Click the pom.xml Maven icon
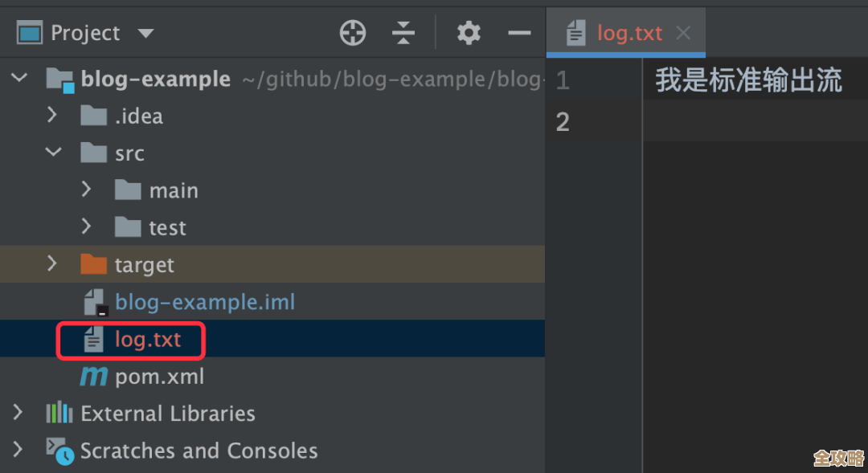The width and height of the screenshot is (868, 473). click(x=93, y=377)
